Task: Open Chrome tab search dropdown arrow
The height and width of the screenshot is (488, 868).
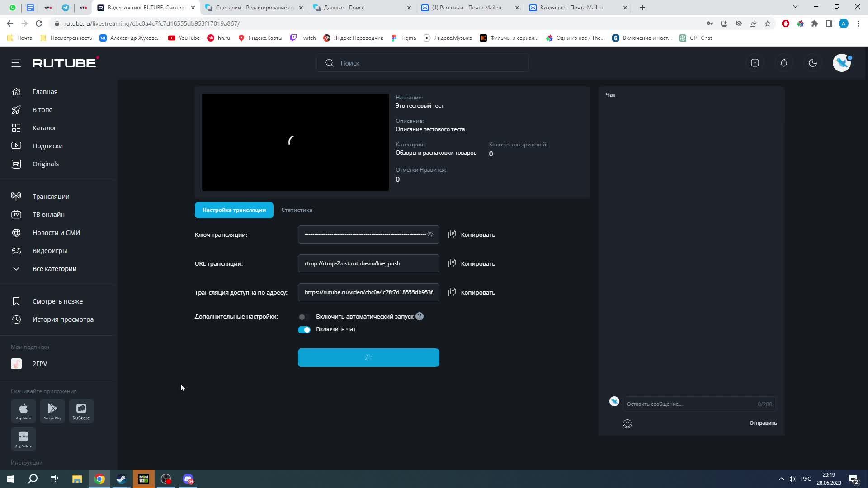Action: pyautogui.click(x=795, y=7)
